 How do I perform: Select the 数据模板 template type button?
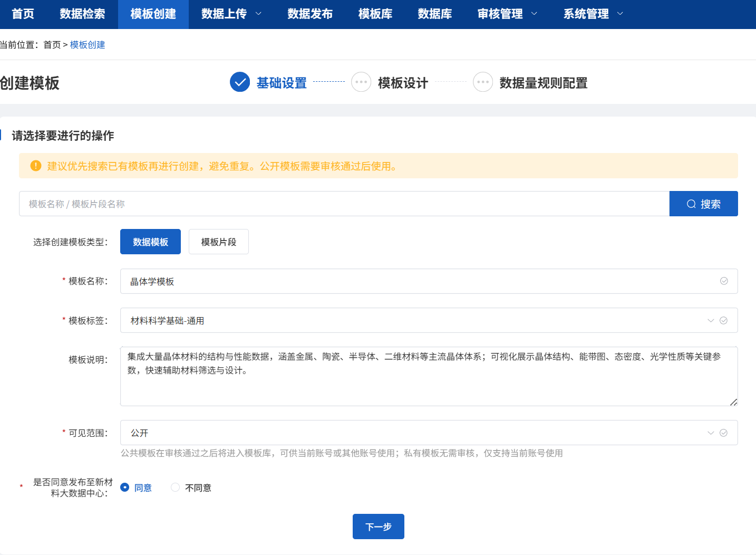150,241
